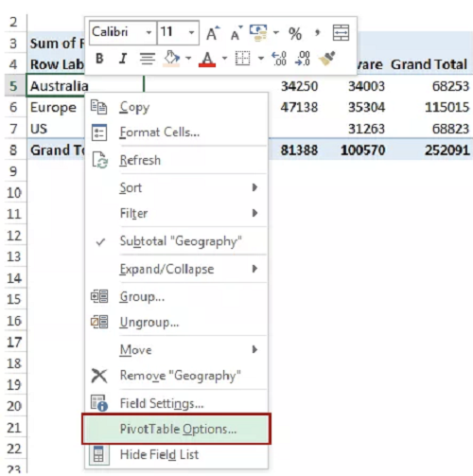The height and width of the screenshot is (476, 473).
Task: Expand the Sort submenu
Action: [177, 187]
